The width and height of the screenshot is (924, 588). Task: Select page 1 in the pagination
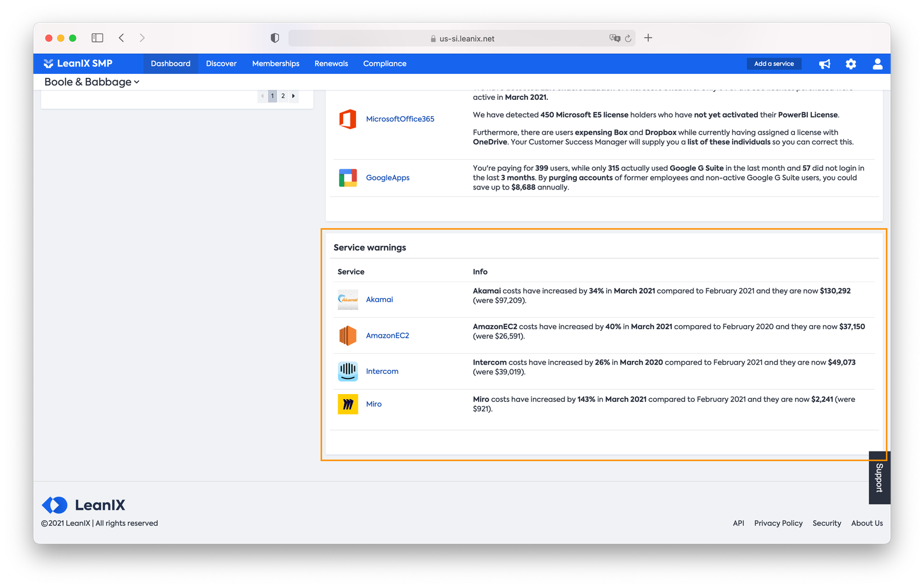272,96
